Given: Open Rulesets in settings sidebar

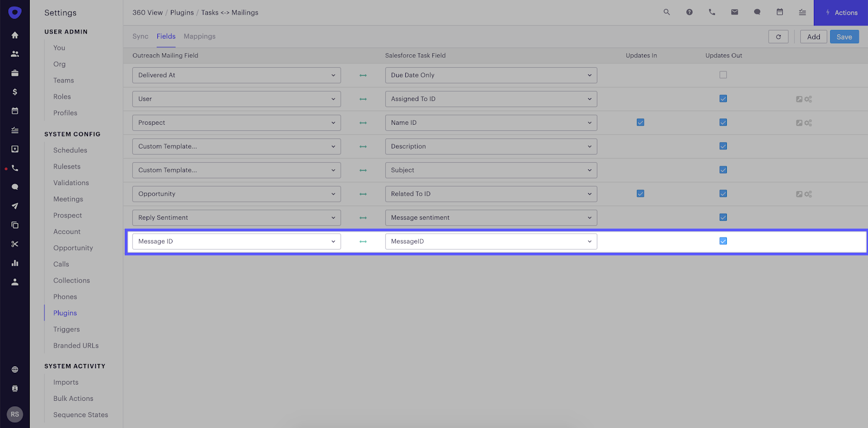Looking at the screenshot, I should pos(67,167).
